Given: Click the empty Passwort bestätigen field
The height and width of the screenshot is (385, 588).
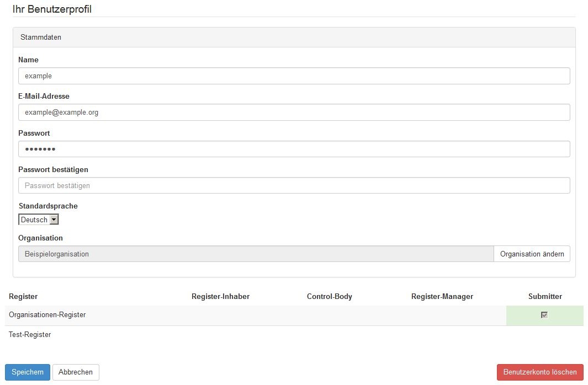Looking at the screenshot, I should (294, 185).
